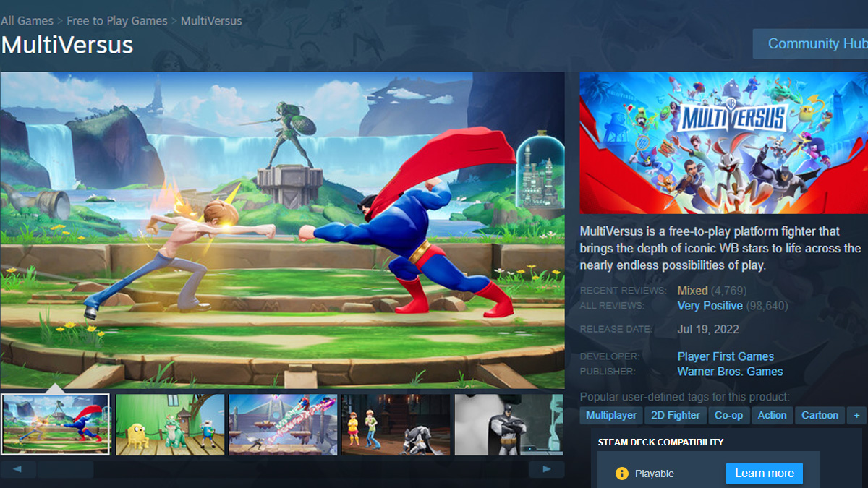
Task: View the Mixed recent reviews
Action: [692, 291]
